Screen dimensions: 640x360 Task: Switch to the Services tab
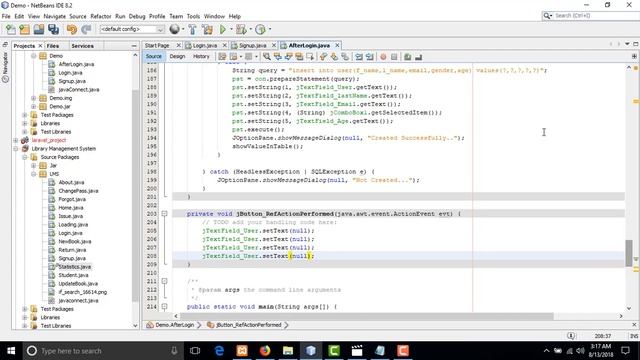[x=82, y=46]
